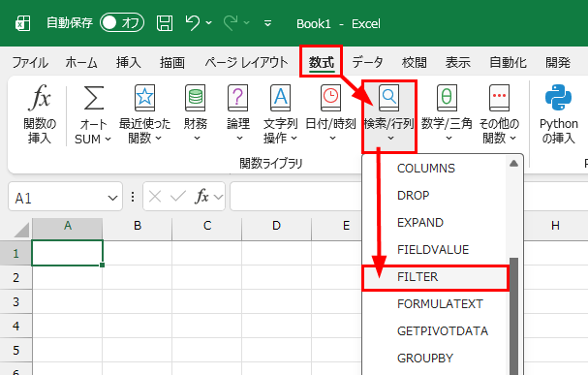588x375 pixels.
Task: Open the 検索/行列 magnifier icon
Action: click(x=388, y=98)
